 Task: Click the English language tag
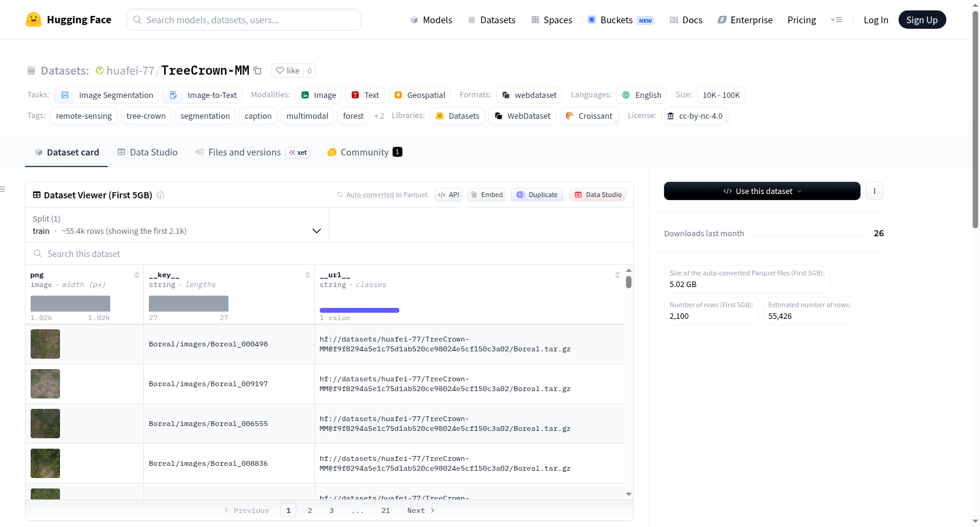[x=642, y=95]
